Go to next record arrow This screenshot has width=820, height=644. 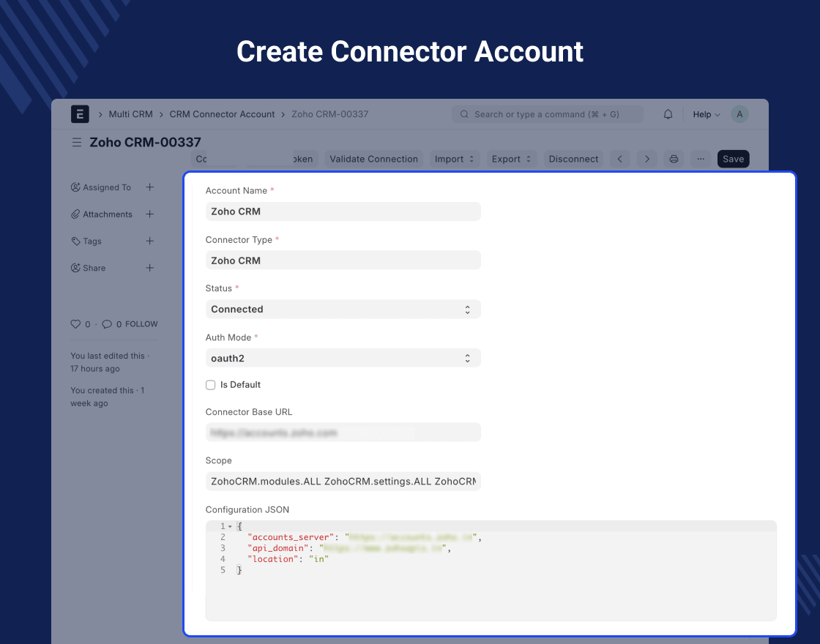[x=646, y=159]
